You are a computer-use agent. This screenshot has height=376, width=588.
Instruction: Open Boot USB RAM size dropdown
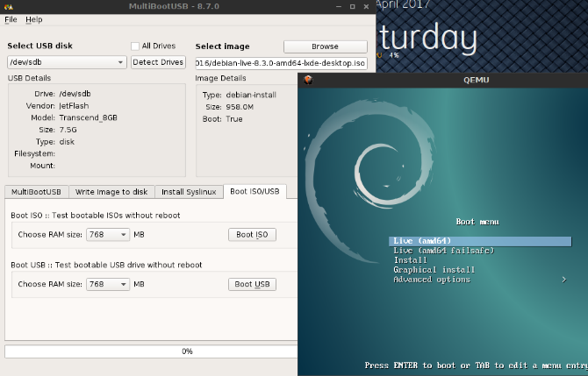pyautogui.click(x=108, y=284)
